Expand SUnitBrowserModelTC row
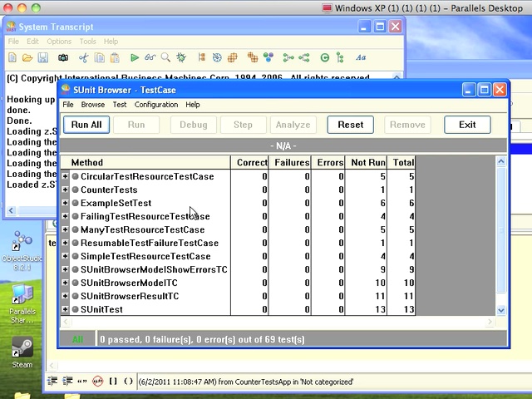This screenshot has height=399, width=532. coord(65,283)
